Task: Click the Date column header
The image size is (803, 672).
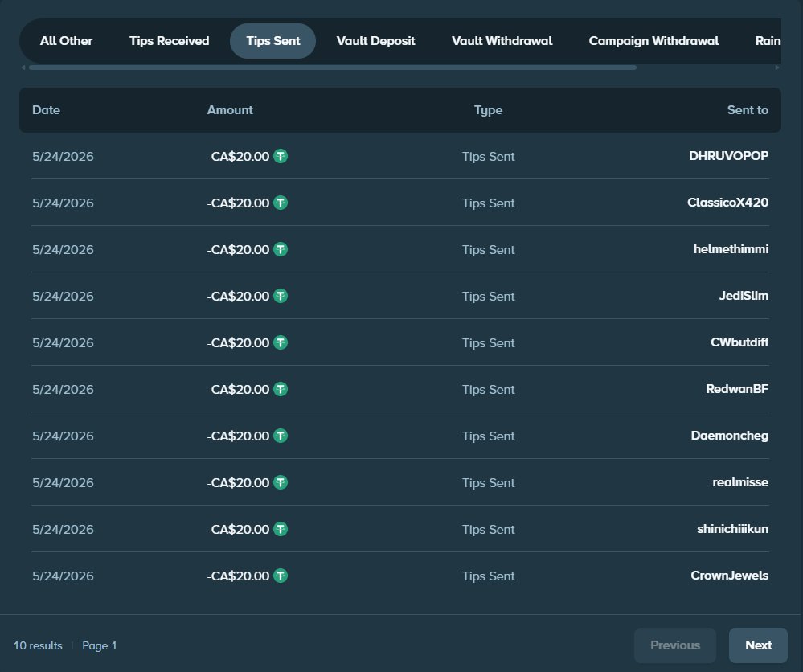Action: coord(46,110)
